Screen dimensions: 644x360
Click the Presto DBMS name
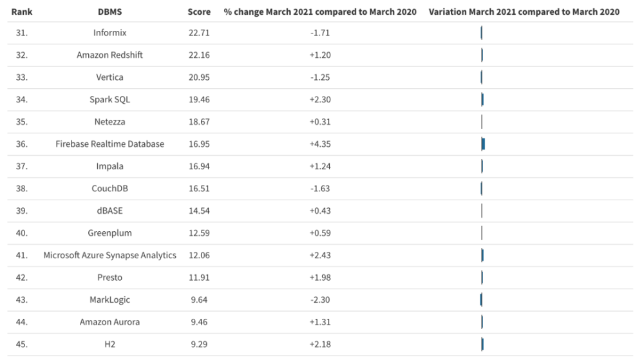(109, 278)
